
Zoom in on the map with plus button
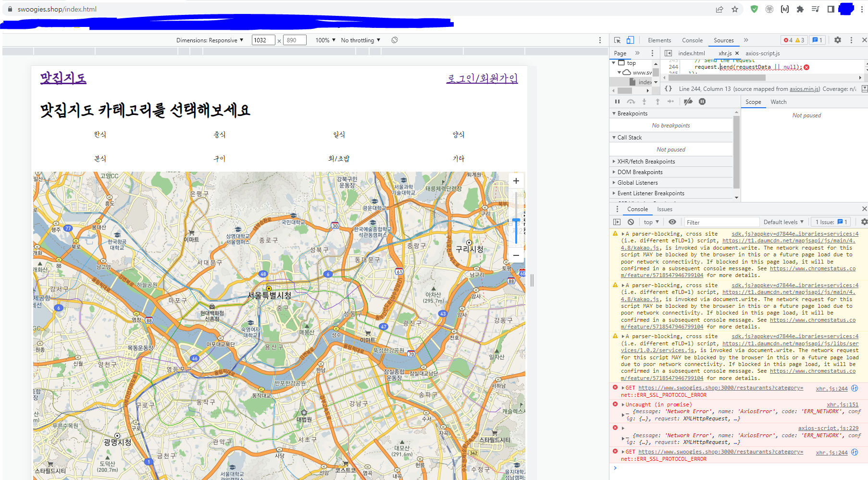[516, 181]
